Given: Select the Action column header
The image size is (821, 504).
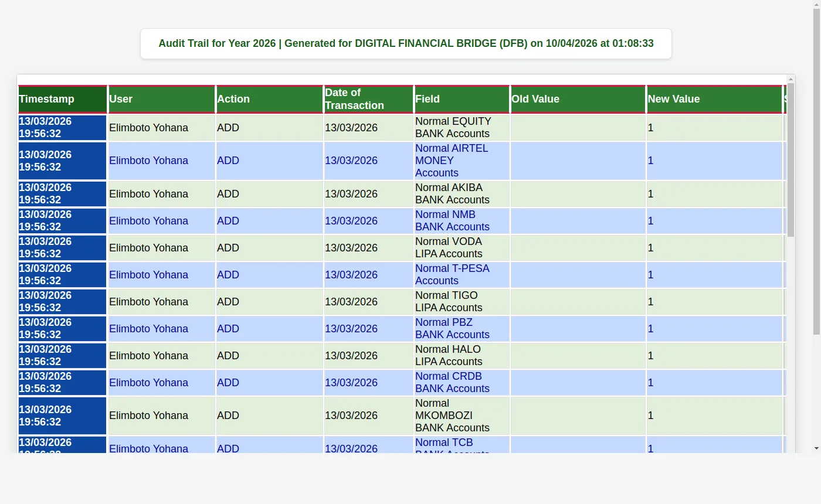Looking at the screenshot, I should pos(270,99).
